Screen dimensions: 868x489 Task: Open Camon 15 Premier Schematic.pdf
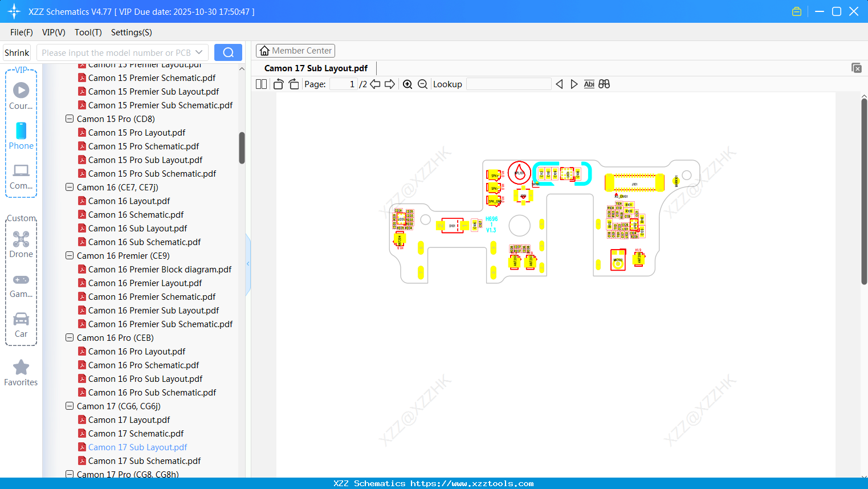point(152,78)
